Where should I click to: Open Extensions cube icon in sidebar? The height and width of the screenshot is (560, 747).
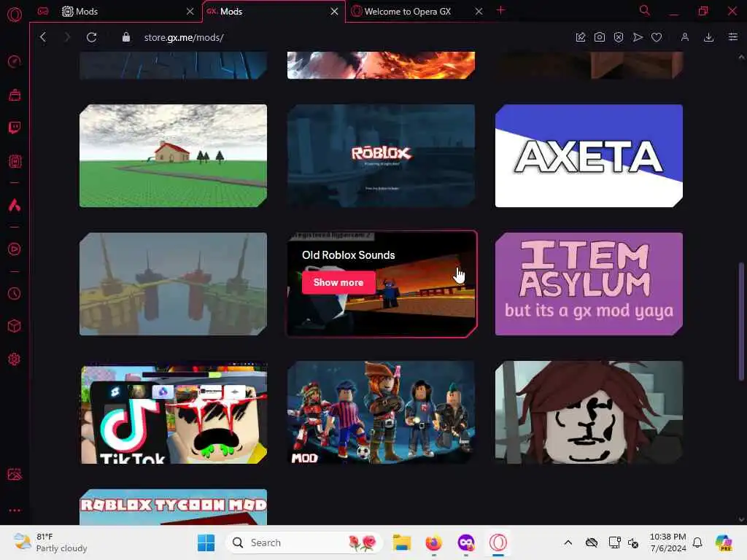coord(15,326)
